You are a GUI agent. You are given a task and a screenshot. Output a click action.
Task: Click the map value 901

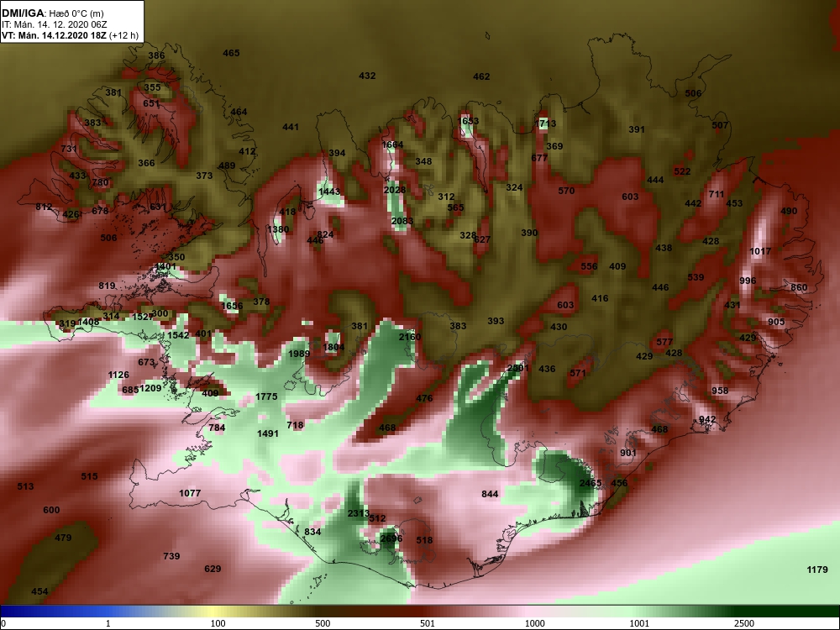(627, 453)
